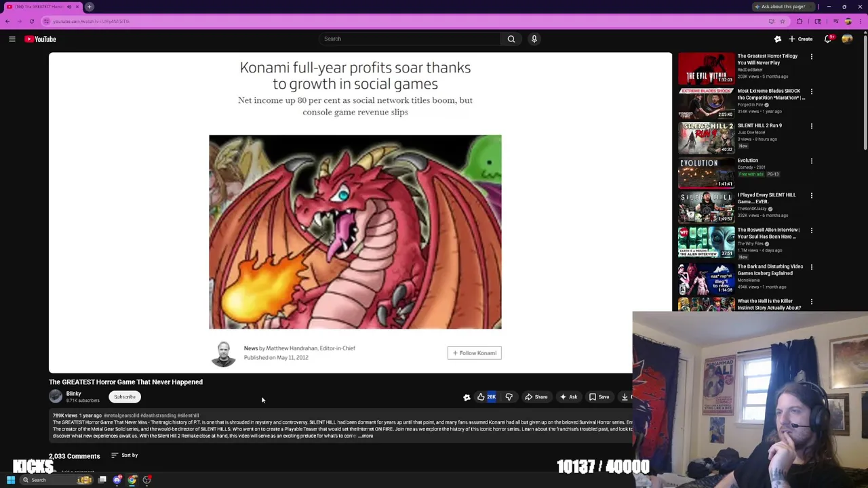Open a new browser tab
Image resolution: width=868 pixels, height=488 pixels.
[x=89, y=7]
